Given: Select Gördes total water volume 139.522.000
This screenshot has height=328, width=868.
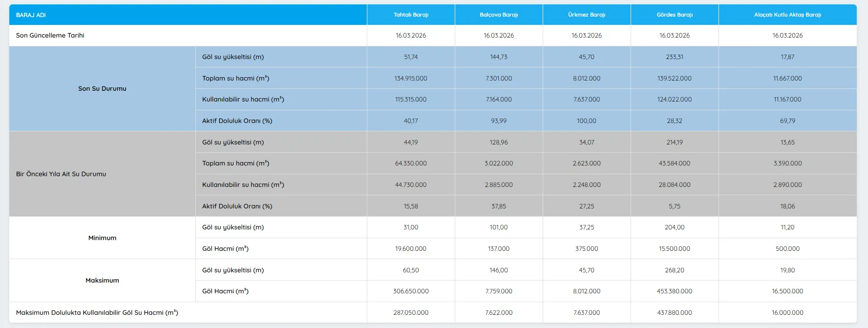Looking at the screenshot, I should [675, 79].
